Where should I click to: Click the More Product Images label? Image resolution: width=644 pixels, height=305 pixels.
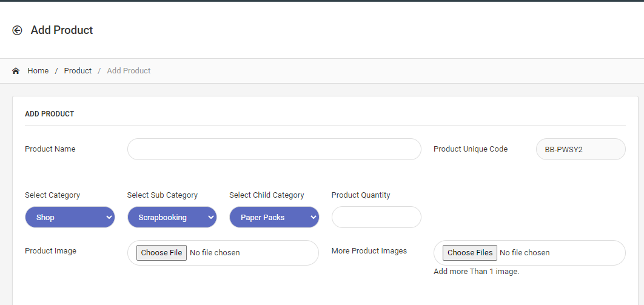tap(369, 251)
